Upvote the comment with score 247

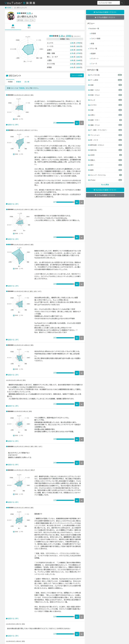click(x=77, y=202)
